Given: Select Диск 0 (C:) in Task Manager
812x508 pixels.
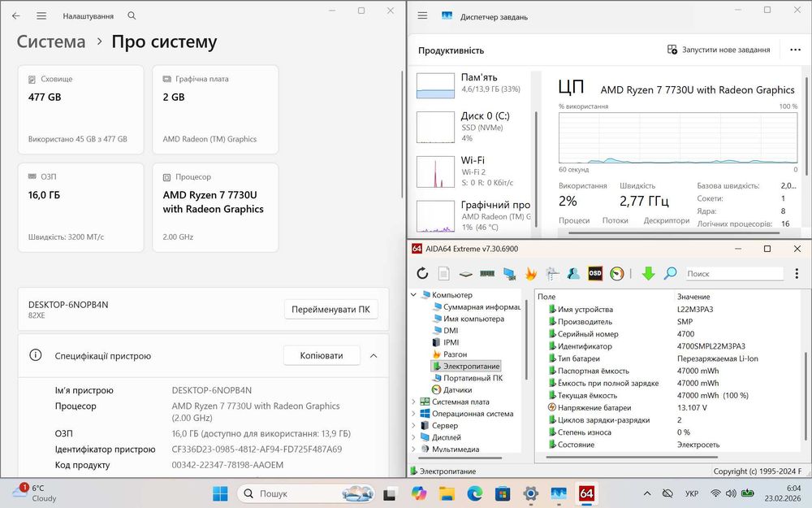Looking at the screenshot, I should point(473,127).
